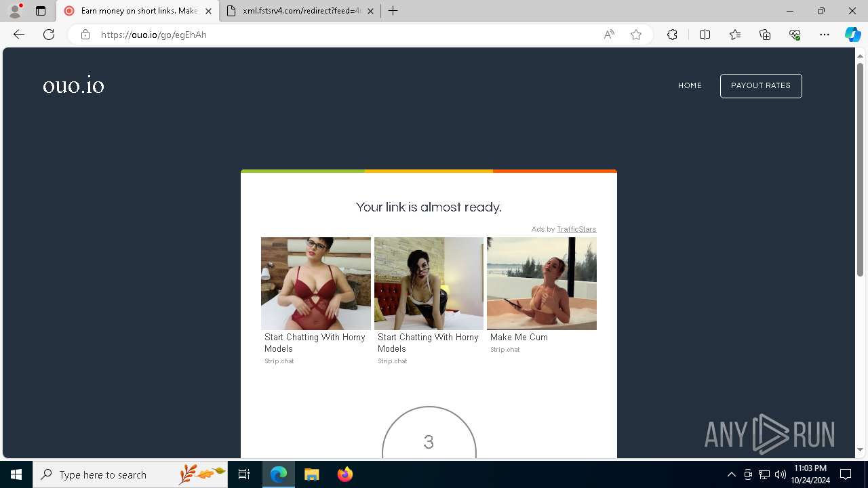The height and width of the screenshot is (488, 868).
Task: Open the volume speaker tray icon
Action: point(780,474)
